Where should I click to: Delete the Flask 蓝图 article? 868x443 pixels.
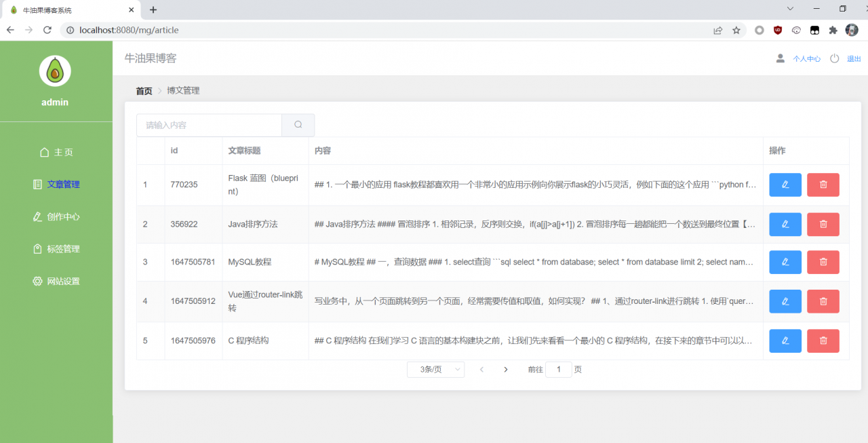tap(823, 185)
